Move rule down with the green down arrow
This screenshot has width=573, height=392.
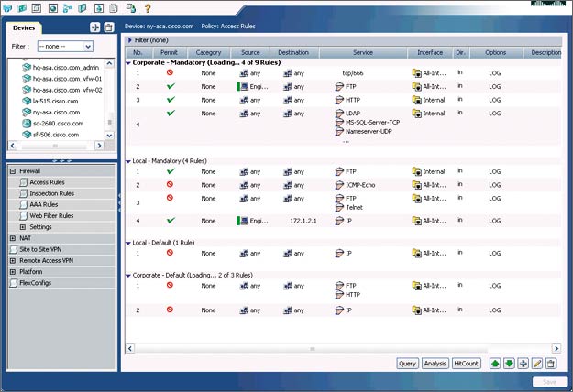click(x=509, y=364)
